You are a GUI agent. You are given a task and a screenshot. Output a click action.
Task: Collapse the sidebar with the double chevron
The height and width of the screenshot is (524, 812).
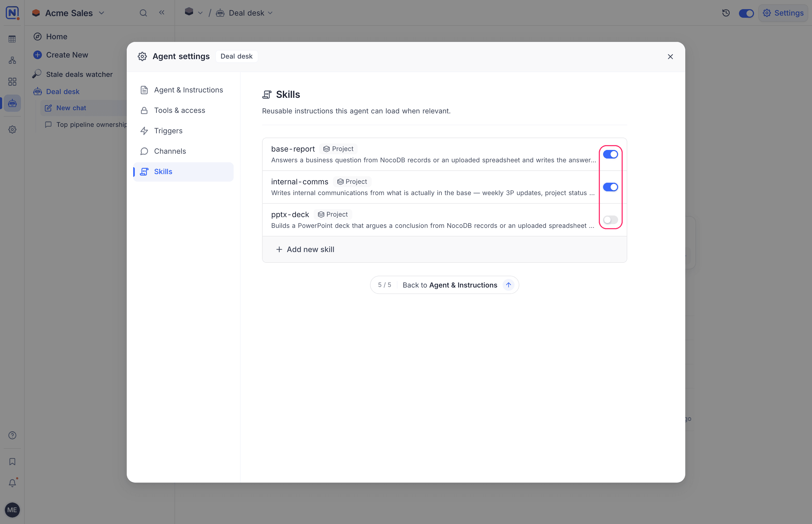pyautogui.click(x=162, y=13)
